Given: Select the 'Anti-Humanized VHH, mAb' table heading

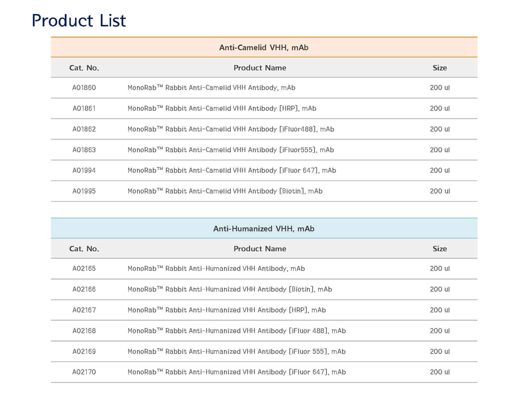Looking at the screenshot, I should [x=264, y=229].
